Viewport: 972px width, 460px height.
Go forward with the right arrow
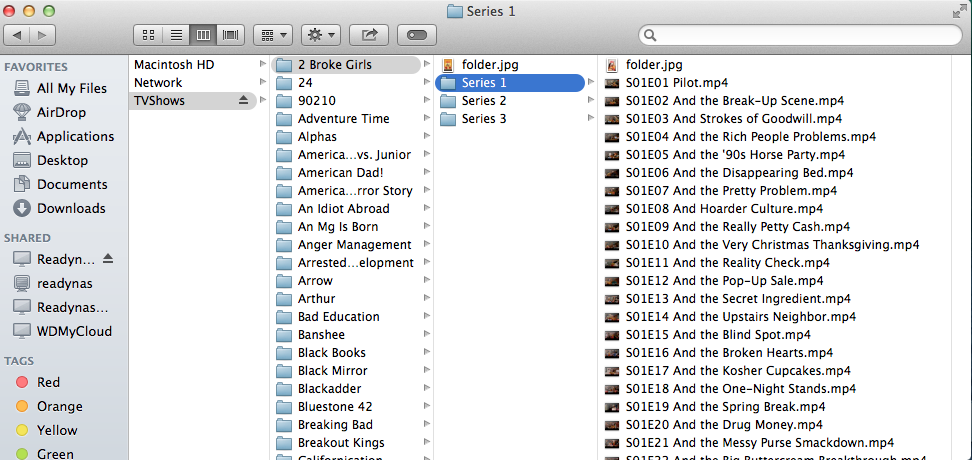42,35
